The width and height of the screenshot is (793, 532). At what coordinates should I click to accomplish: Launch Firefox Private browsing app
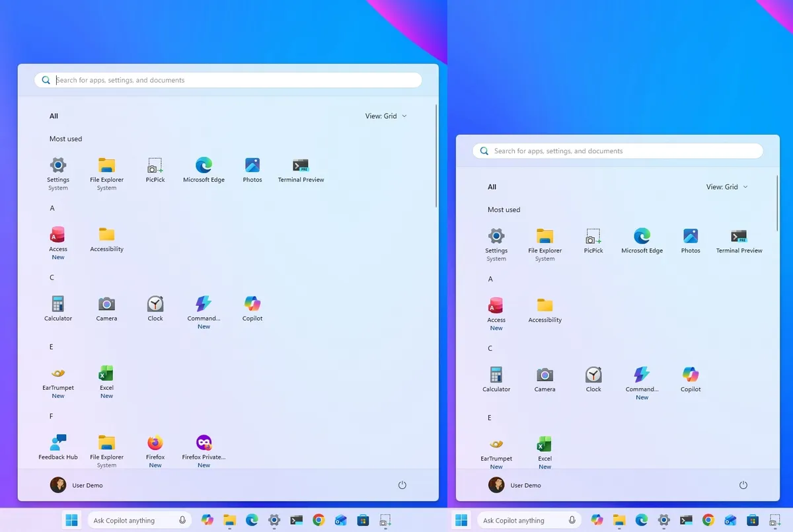coord(204,451)
